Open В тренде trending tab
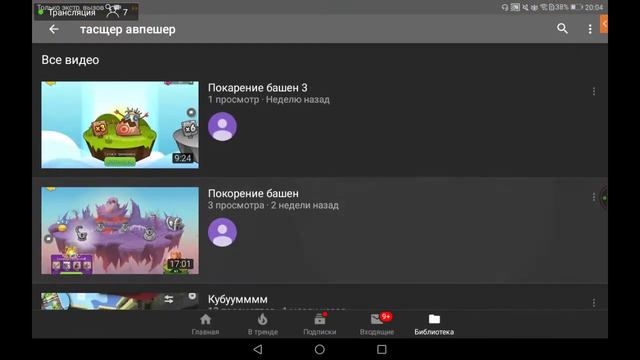This screenshot has height=360, width=640. point(262,324)
